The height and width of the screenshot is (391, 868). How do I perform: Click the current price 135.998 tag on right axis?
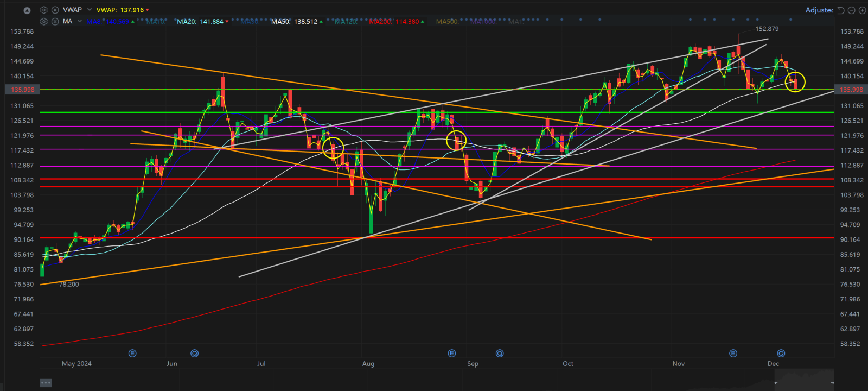tap(852, 90)
